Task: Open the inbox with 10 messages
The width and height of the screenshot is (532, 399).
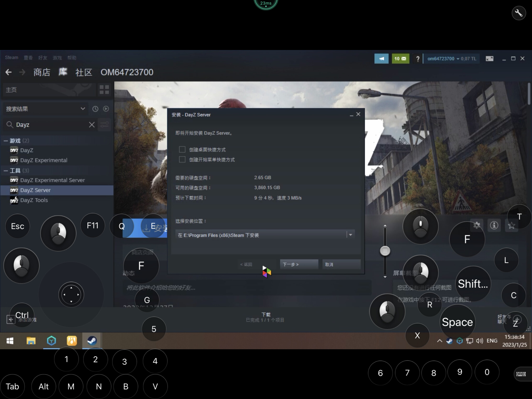Action: point(400,59)
